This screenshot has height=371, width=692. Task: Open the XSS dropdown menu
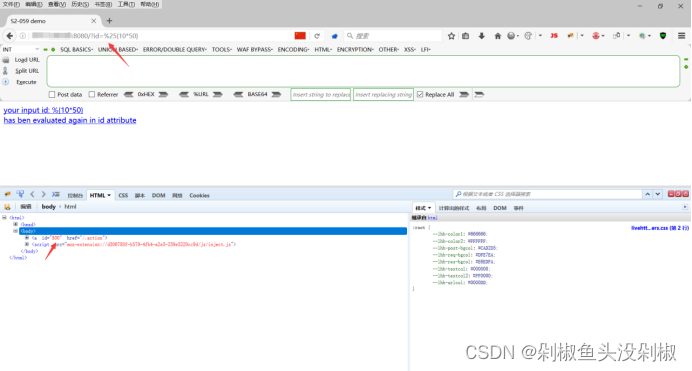pyautogui.click(x=410, y=49)
